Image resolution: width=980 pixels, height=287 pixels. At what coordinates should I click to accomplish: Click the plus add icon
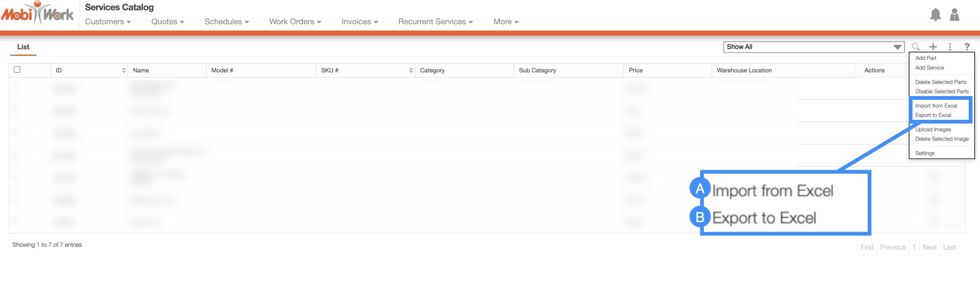(x=933, y=47)
